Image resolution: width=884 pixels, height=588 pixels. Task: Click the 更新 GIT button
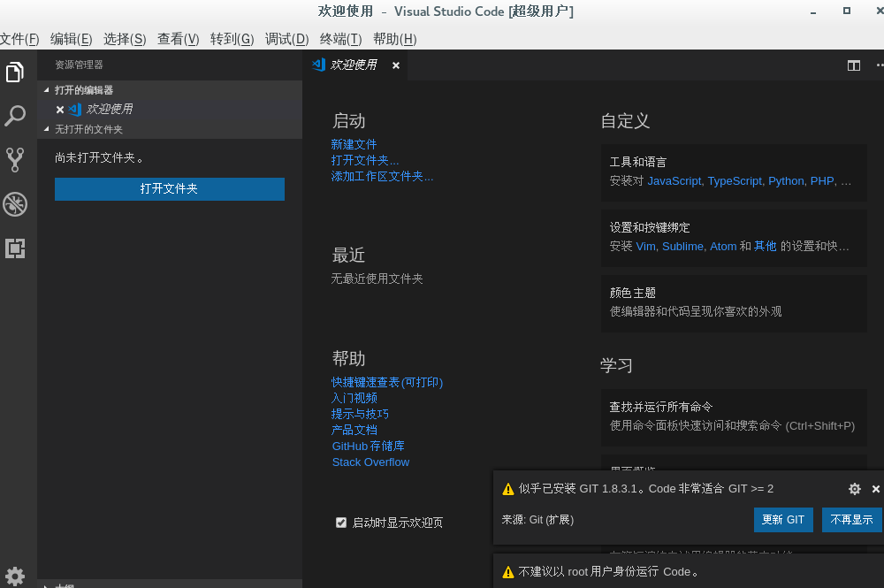[x=783, y=520]
